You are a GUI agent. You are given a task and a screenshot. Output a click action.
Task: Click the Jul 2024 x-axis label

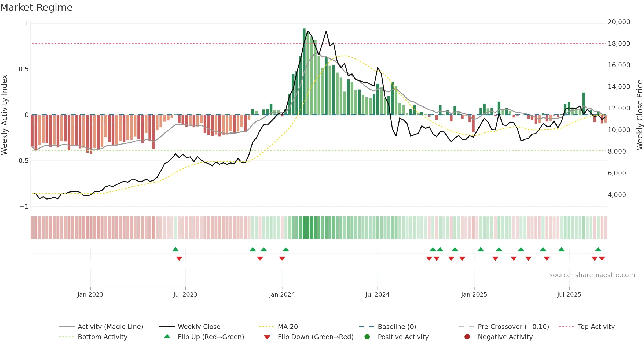tap(378, 294)
